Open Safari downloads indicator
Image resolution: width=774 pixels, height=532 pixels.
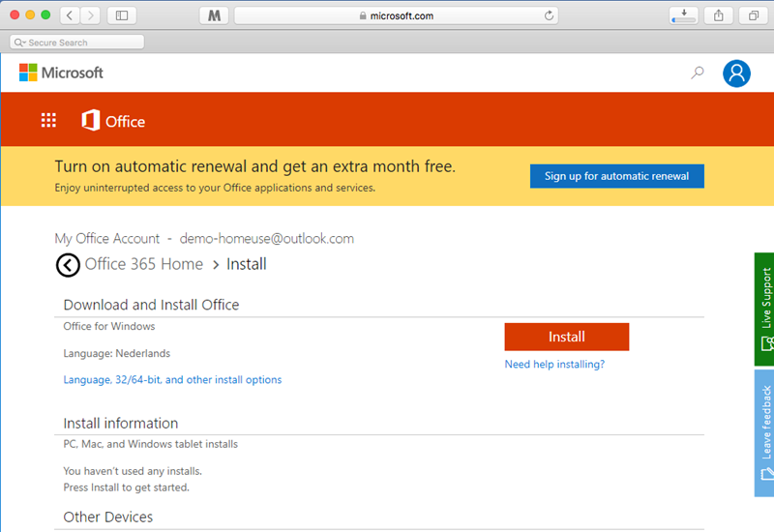[684, 15]
